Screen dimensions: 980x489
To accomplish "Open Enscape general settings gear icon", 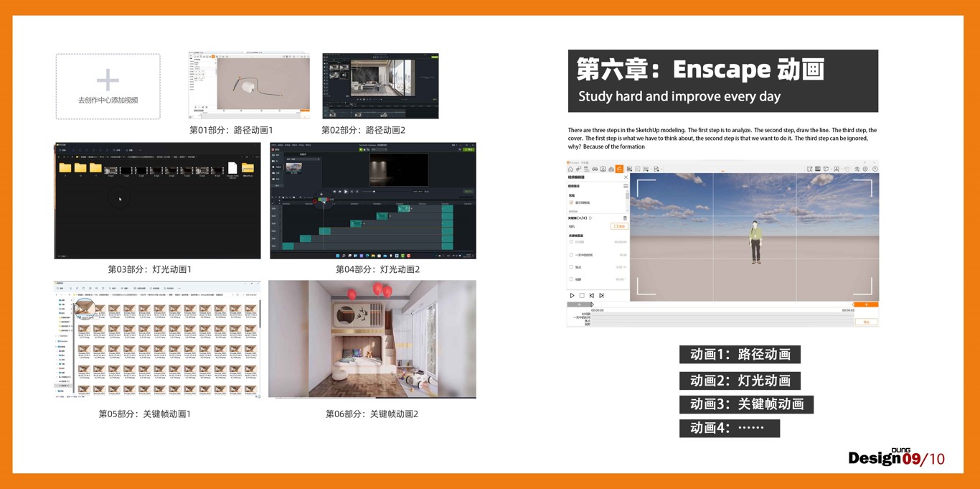I will pos(865,169).
